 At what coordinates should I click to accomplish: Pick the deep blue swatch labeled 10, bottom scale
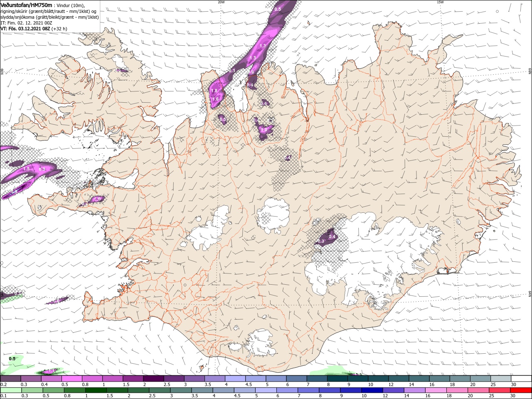point(373,390)
